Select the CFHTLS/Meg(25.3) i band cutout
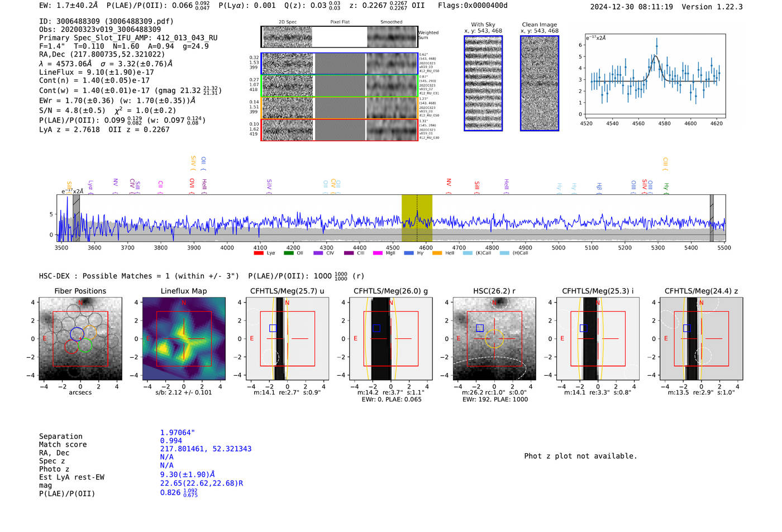This screenshot has width=782, height=532. (598, 339)
